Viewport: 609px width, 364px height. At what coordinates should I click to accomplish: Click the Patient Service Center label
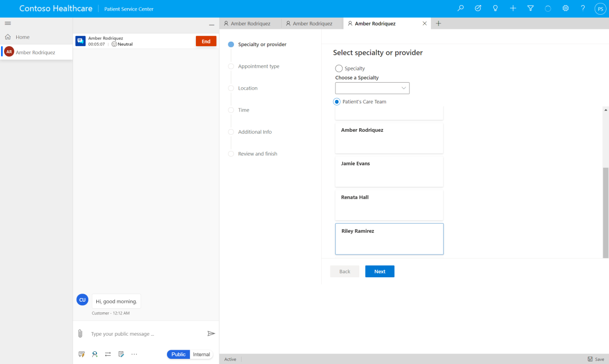pos(129,9)
